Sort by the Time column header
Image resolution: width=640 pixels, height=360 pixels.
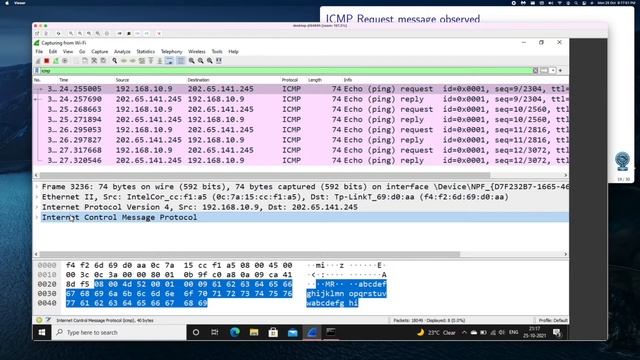[64, 80]
